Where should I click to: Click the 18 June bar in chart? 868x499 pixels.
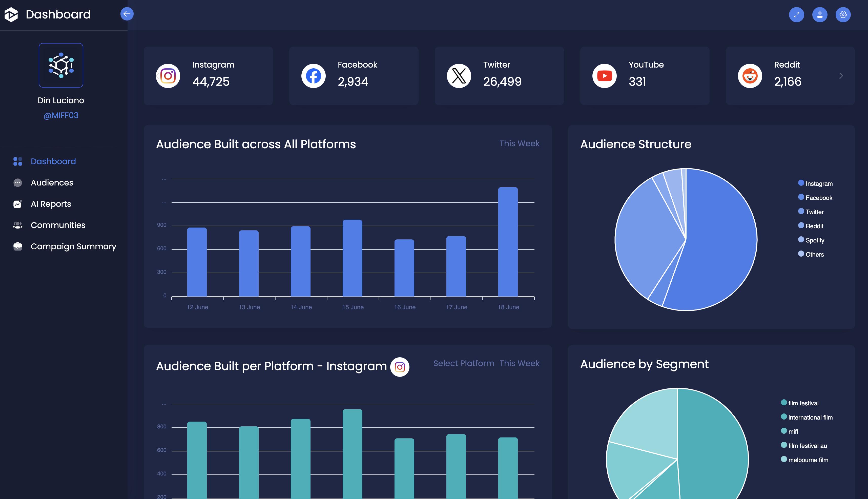pyautogui.click(x=508, y=242)
